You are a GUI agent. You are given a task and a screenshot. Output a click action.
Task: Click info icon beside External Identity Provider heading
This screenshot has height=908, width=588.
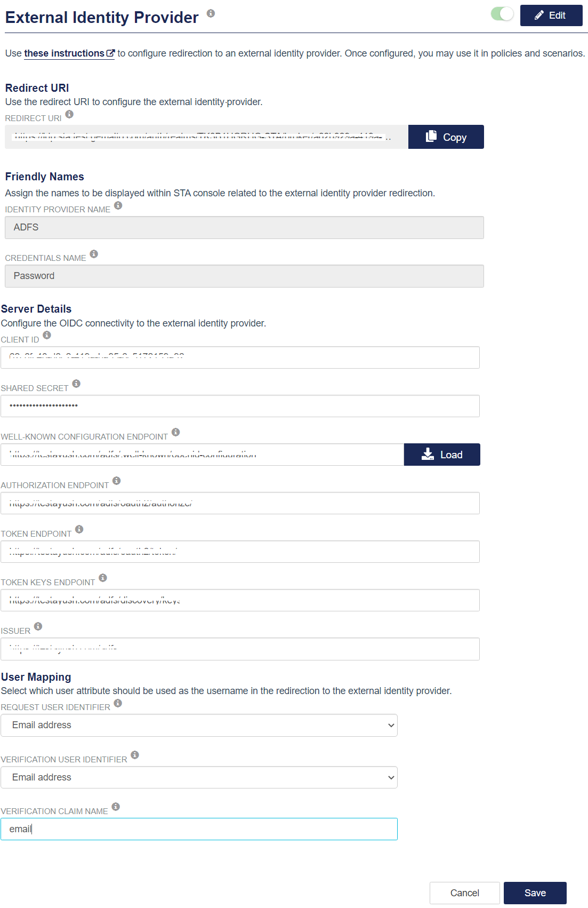(211, 13)
